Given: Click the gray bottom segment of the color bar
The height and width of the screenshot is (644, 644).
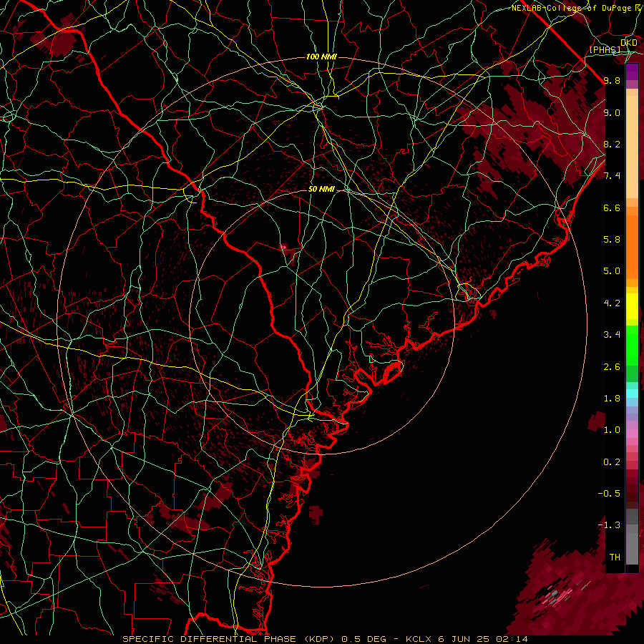Looking at the screenshot, I should click(632, 546).
